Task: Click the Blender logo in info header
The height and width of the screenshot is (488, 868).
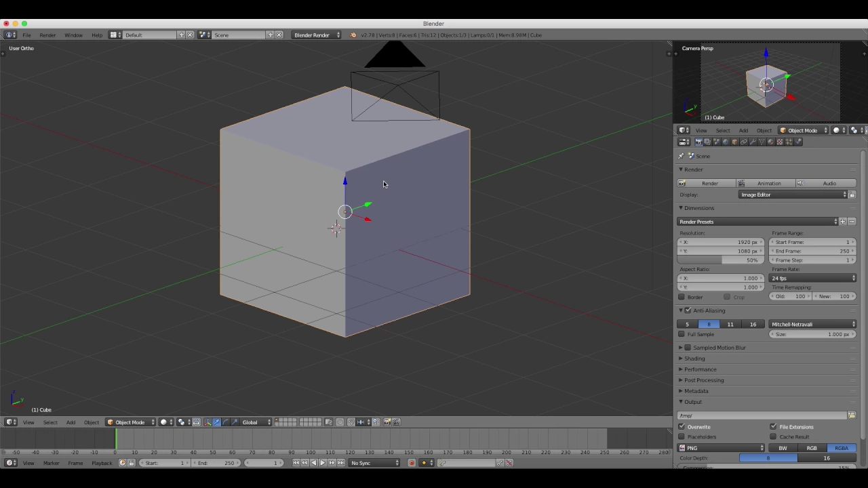Action: [353, 35]
